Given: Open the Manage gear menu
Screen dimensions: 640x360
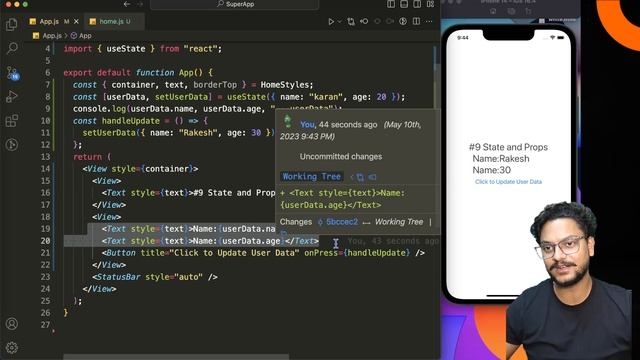Looking at the screenshot, I should 12,348.
